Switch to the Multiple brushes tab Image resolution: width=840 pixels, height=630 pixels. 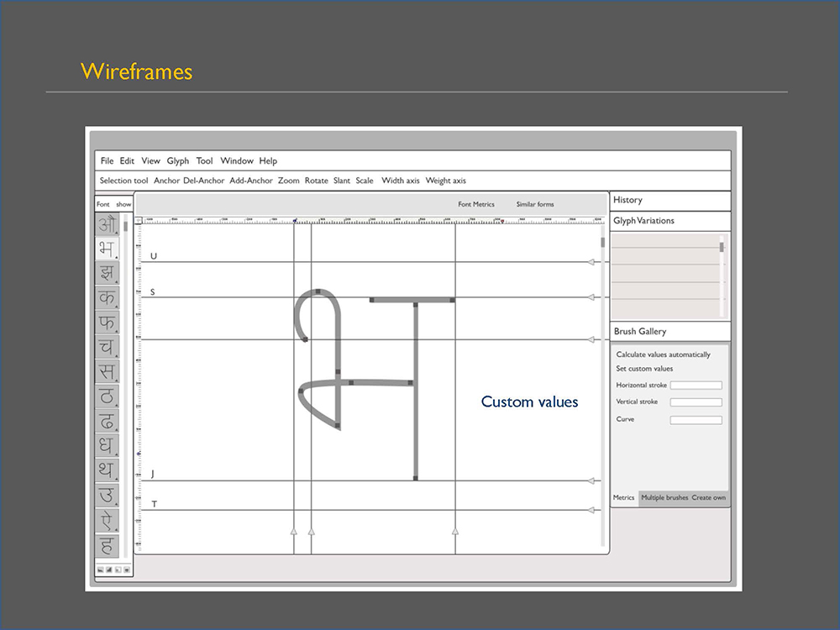[664, 497]
